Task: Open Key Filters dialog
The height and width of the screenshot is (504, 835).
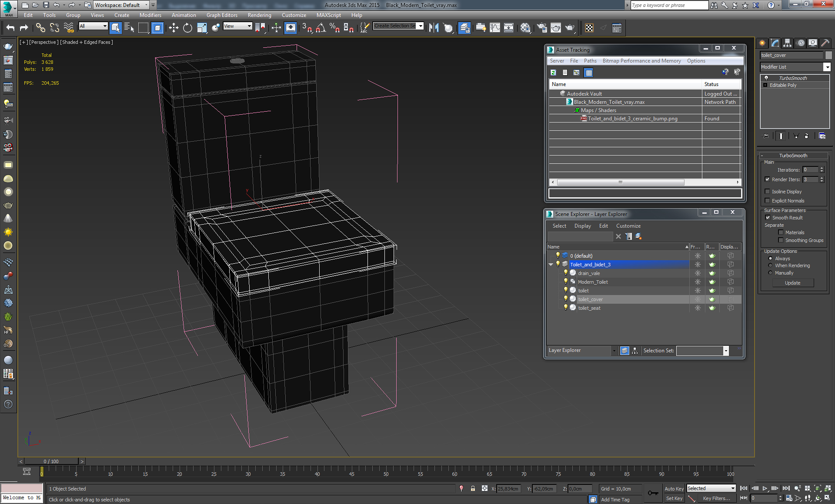Action: click(716, 498)
